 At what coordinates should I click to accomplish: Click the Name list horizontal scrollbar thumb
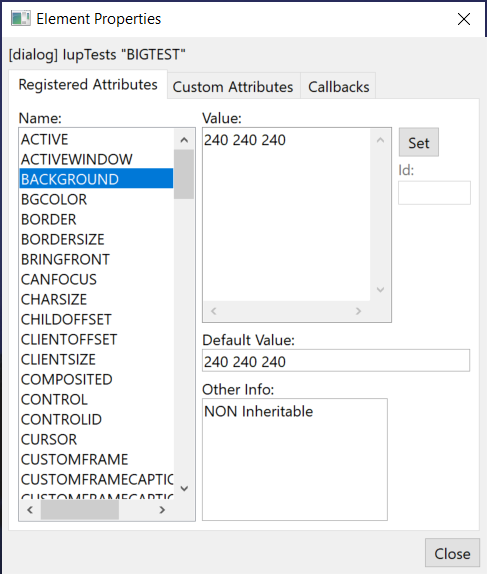pos(80,510)
